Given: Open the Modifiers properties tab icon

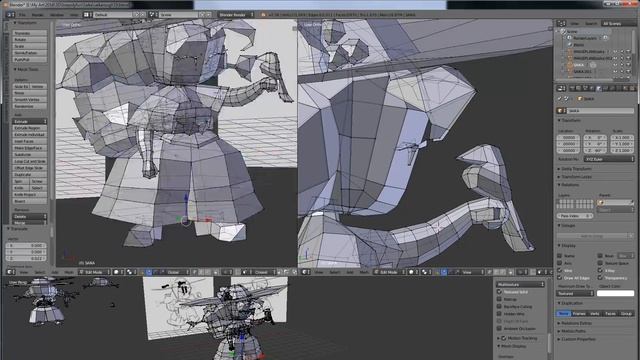Looking at the screenshot, I should 612,88.
